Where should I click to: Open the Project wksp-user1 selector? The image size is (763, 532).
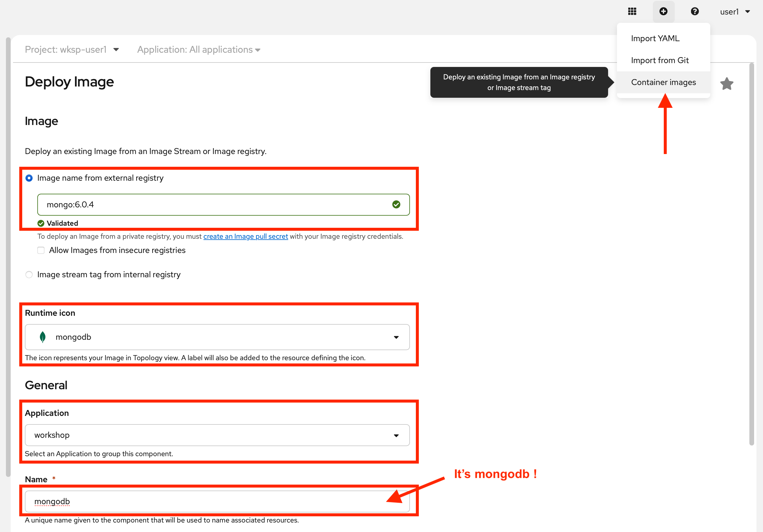(72, 49)
